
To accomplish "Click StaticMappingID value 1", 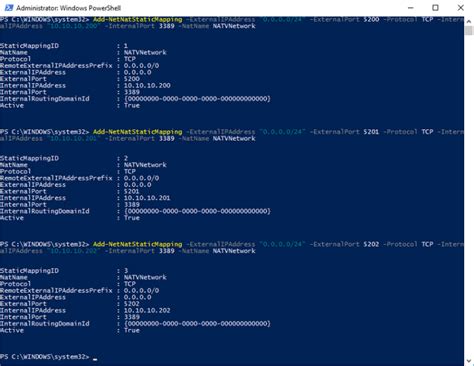I will click(x=126, y=46).
